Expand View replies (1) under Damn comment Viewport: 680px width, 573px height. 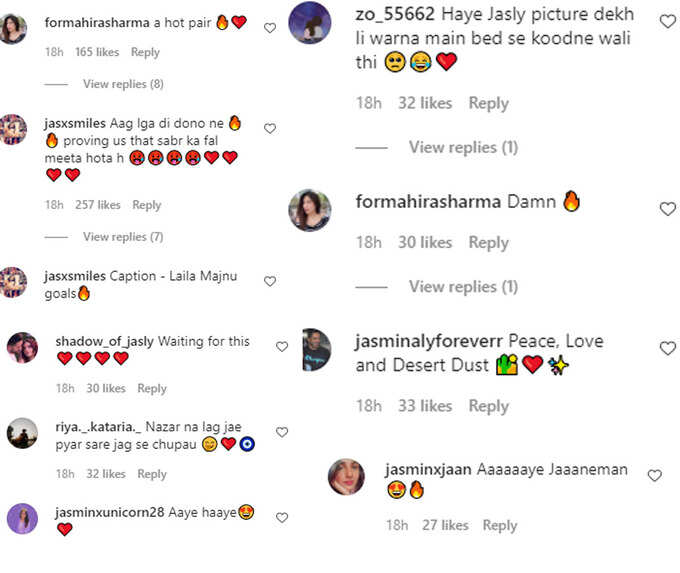[463, 287]
